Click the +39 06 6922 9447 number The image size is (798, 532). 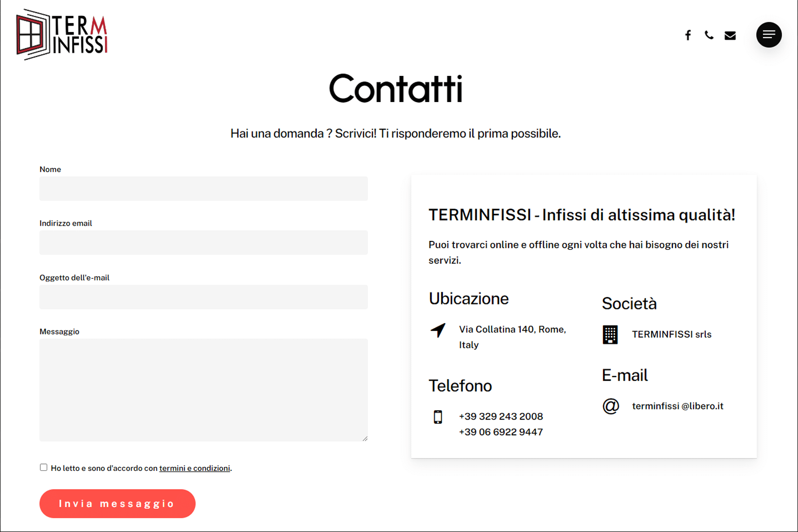coord(500,432)
